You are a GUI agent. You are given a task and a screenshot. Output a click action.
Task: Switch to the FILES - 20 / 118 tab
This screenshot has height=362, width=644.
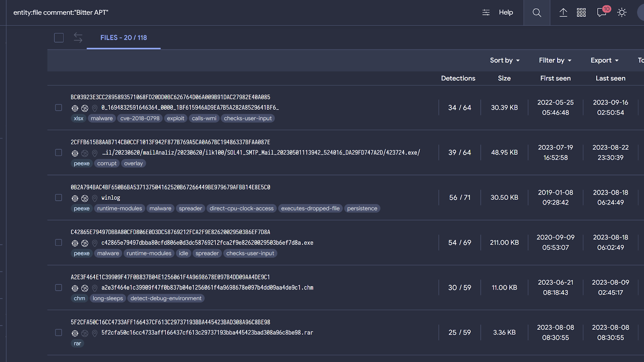[x=124, y=37]
